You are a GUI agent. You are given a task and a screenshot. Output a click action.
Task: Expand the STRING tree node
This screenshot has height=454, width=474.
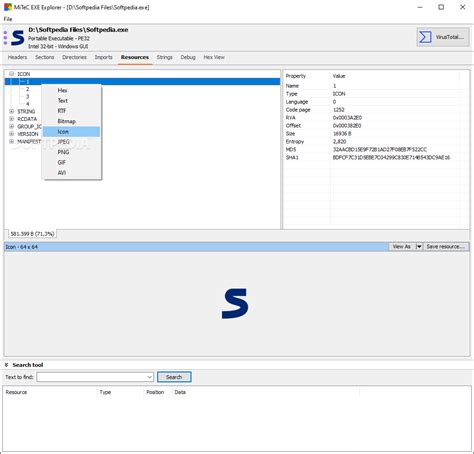[x=12, y=111]
